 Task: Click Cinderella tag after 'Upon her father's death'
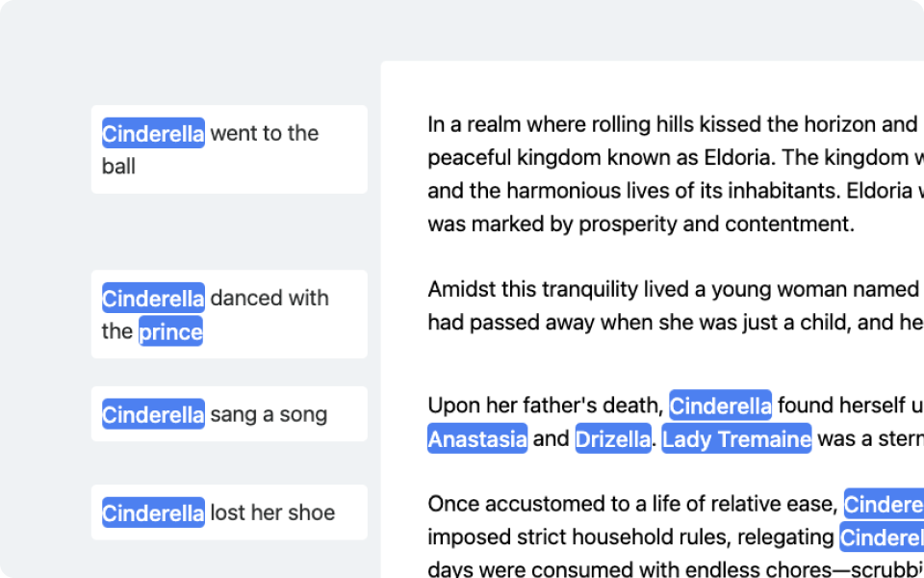pyautogui.click(x=720, y=406)
